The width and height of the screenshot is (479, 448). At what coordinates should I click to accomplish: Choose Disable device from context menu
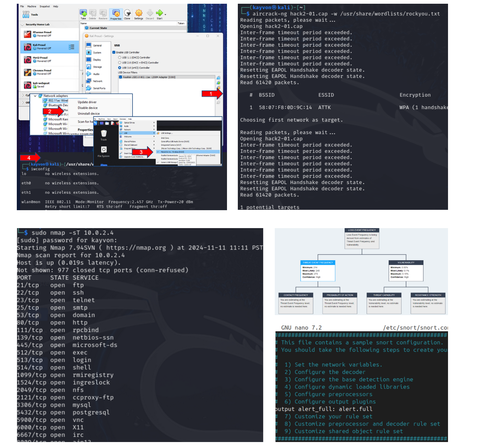click(x=88, y=108)
